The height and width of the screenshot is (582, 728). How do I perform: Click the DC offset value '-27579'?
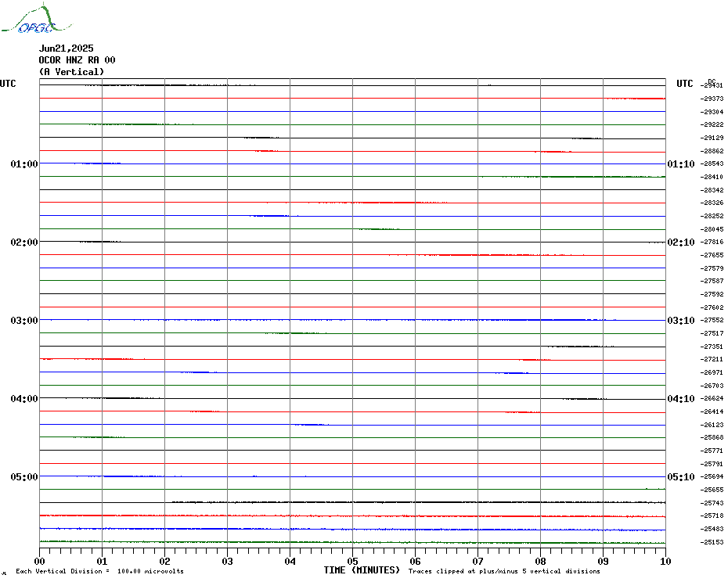[712, 268]
